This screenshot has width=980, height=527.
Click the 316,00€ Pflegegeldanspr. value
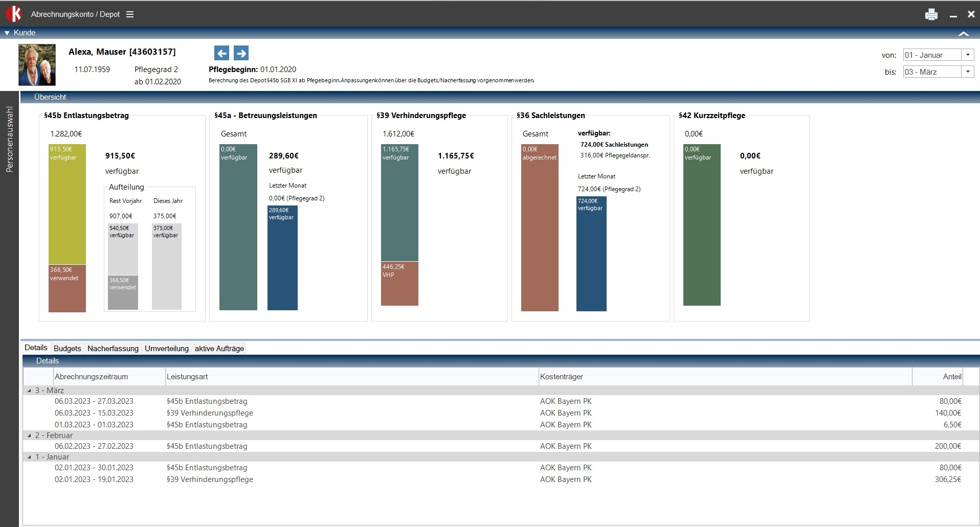615,155
